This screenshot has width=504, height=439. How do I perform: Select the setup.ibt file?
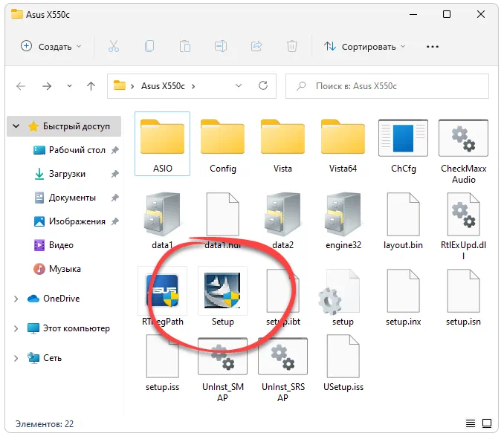point(282,297)
